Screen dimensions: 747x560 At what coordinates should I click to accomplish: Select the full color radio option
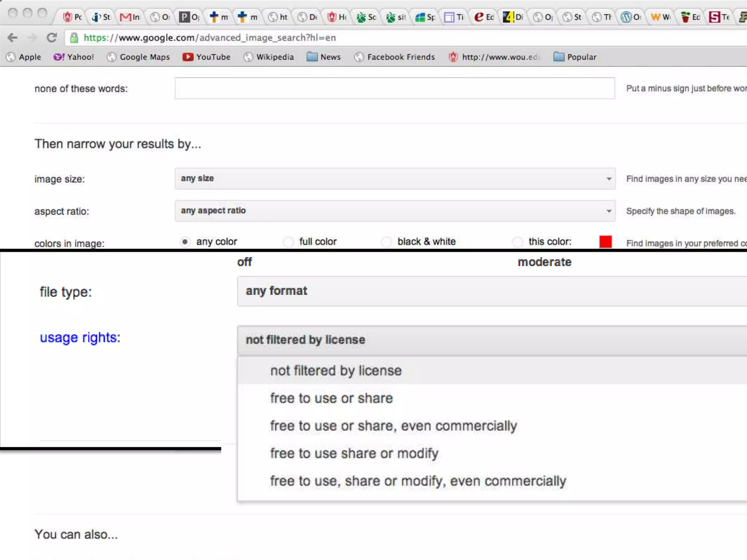(x=289, y=242)
